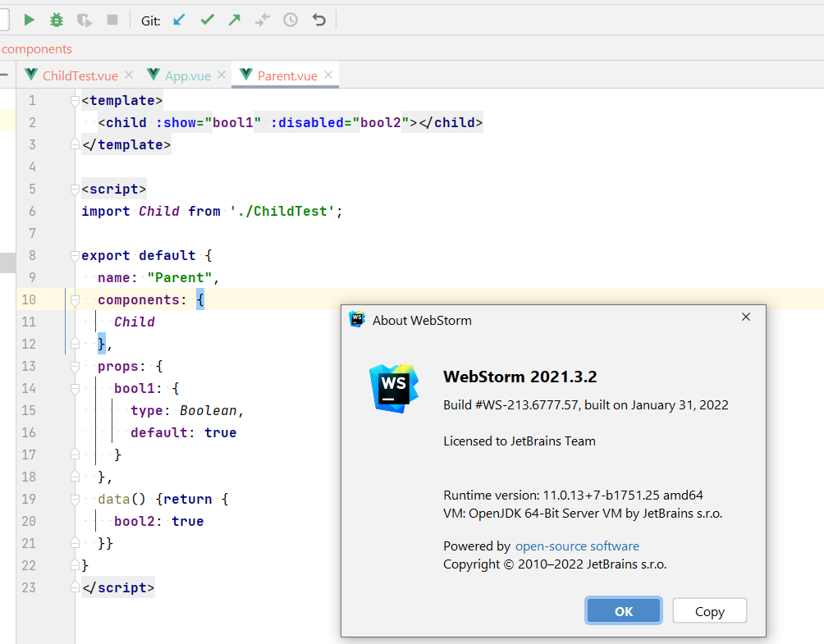The width and height of the screenshot is (824, 644).
Task: Close the ChildTest.vue tab
Action: 129,75
